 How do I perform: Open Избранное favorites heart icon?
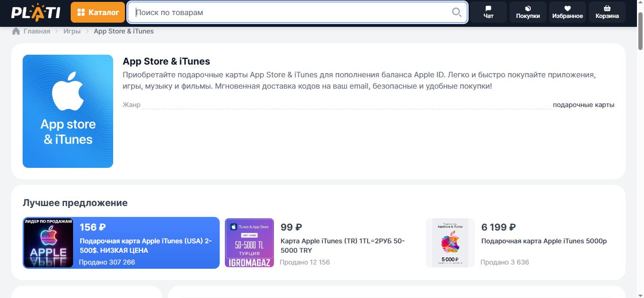(x=568, y=12)
